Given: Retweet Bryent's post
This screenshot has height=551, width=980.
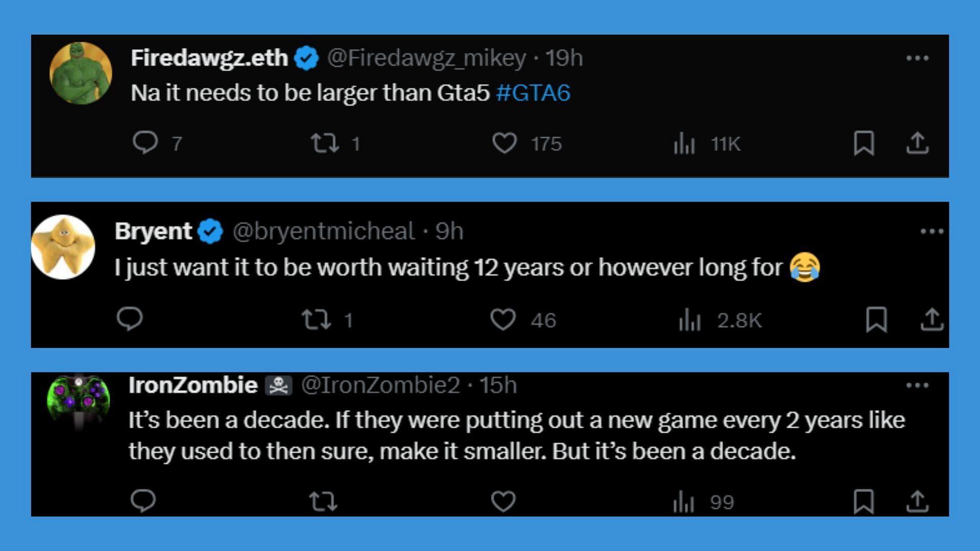Looking at the screenshot, I should (316, 320).
